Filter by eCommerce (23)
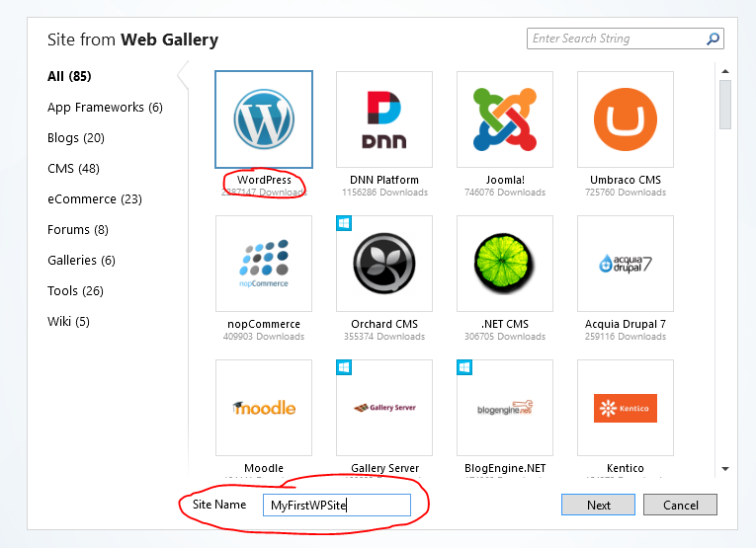This screenshot has width=756, height=548. point(95,198)
